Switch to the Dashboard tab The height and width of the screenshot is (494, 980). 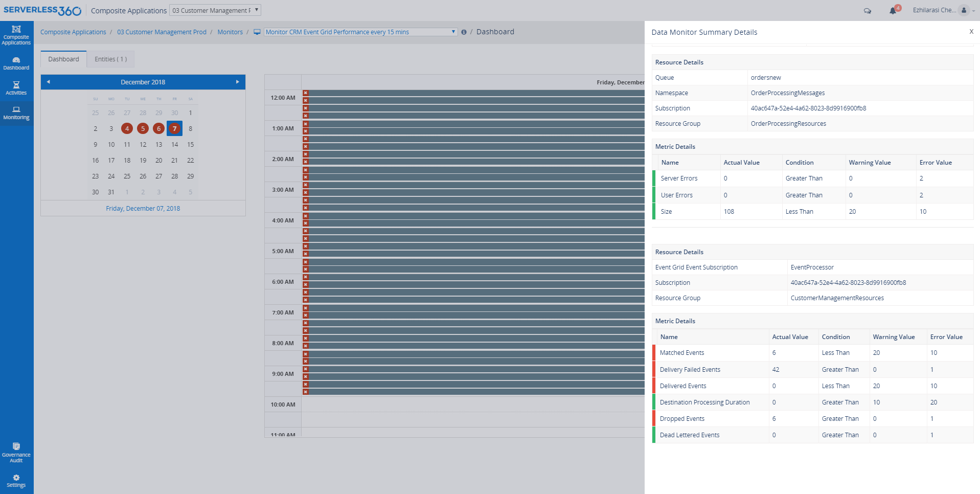coord(63,59)
